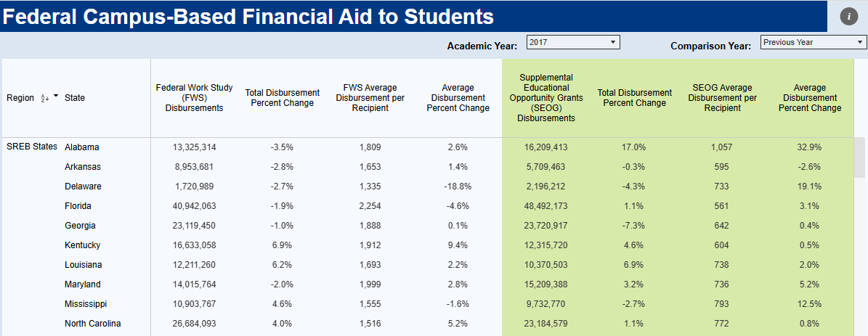Click the FWS Average Disbursement per Recipient header
The image size is (868, 336).
click(x=370, y=98)
